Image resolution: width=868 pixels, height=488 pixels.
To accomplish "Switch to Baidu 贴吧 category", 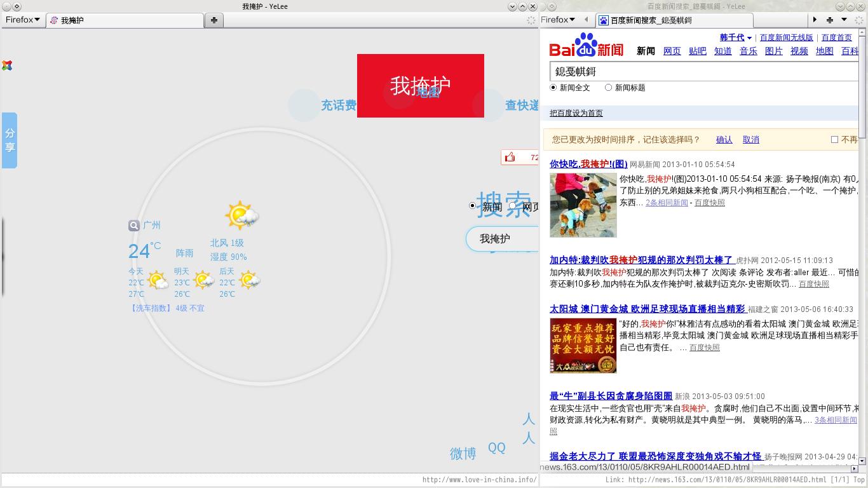I will click(x=698, y=51).
